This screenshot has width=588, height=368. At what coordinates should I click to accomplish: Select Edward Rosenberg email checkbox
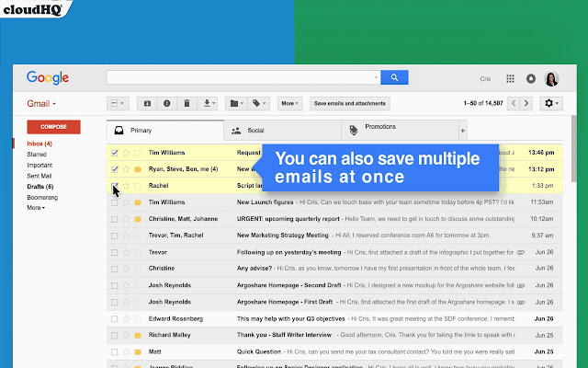(114, 319)
